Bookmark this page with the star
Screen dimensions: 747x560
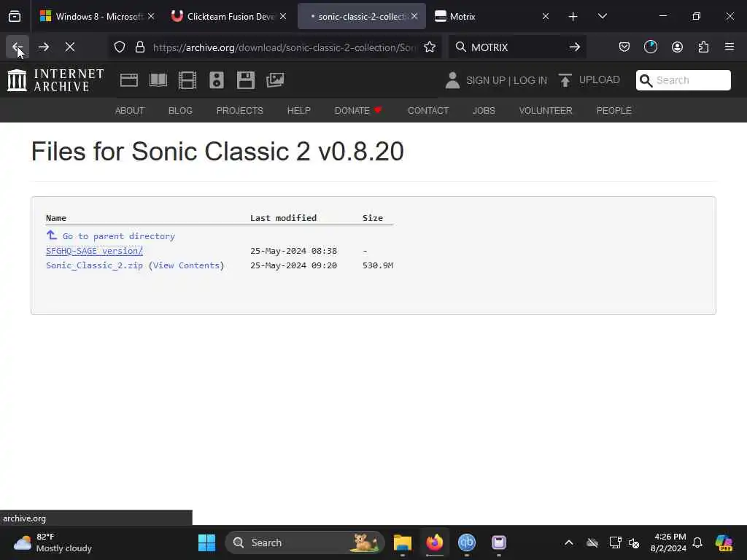(430, 47)
